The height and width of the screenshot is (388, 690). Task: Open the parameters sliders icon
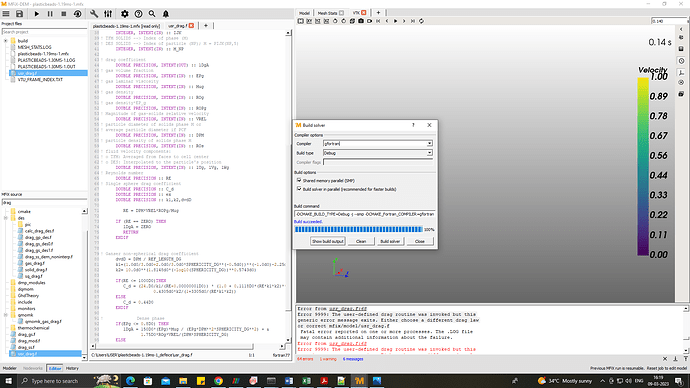108,14
